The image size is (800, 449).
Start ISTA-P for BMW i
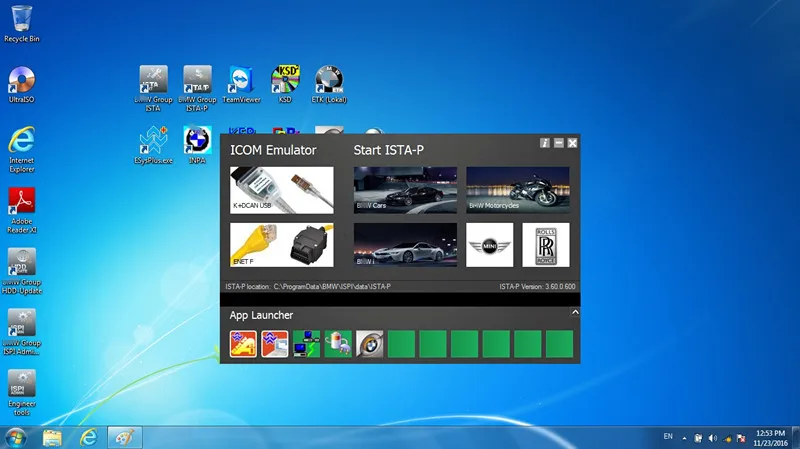[x=405, y=245]
